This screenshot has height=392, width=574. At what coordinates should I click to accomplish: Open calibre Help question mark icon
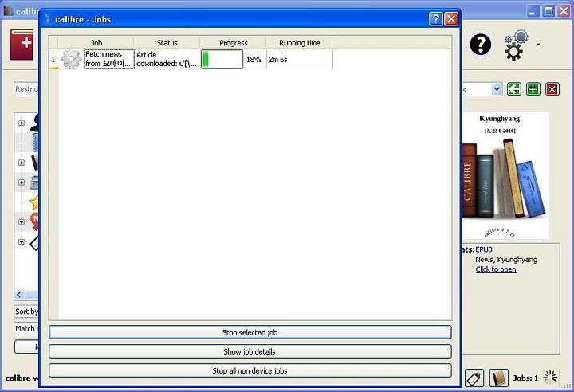(x=480, y=45)
